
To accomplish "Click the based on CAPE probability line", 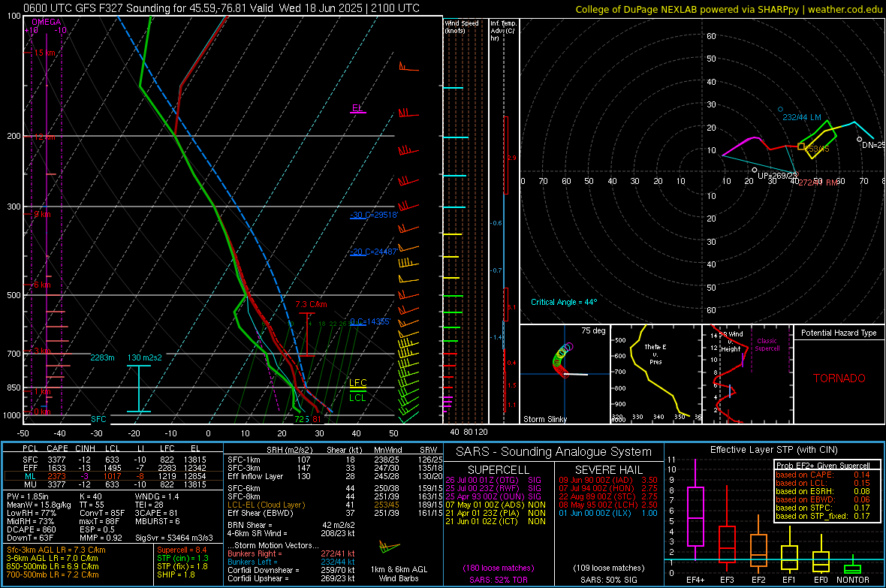I will tap(823, 475).
